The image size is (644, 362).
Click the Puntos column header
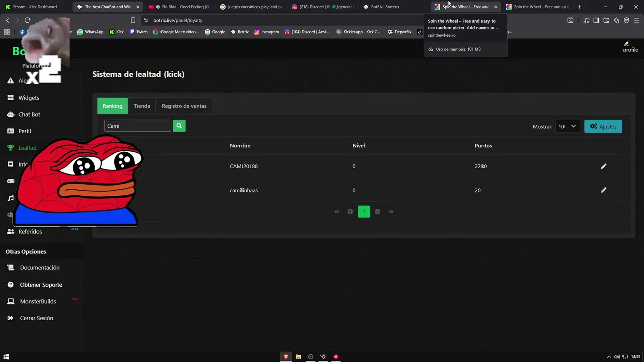click(x=483, y=146)
